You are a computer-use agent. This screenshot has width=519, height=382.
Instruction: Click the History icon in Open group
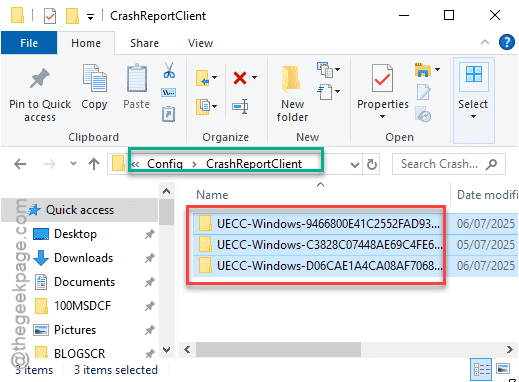click(x=423, y=114)
